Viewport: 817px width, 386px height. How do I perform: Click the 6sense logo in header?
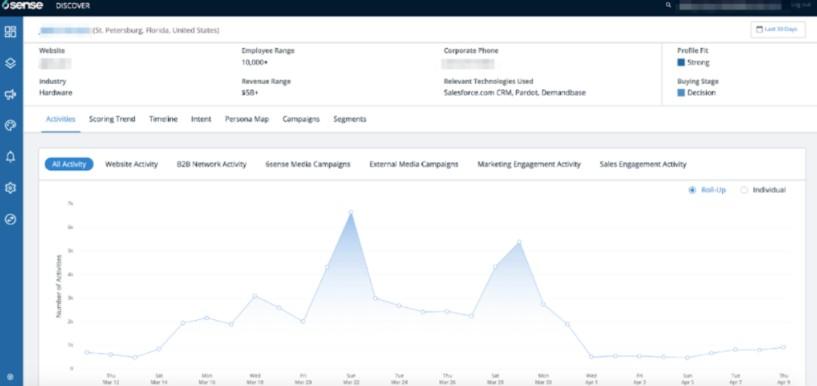click(22, 5)
